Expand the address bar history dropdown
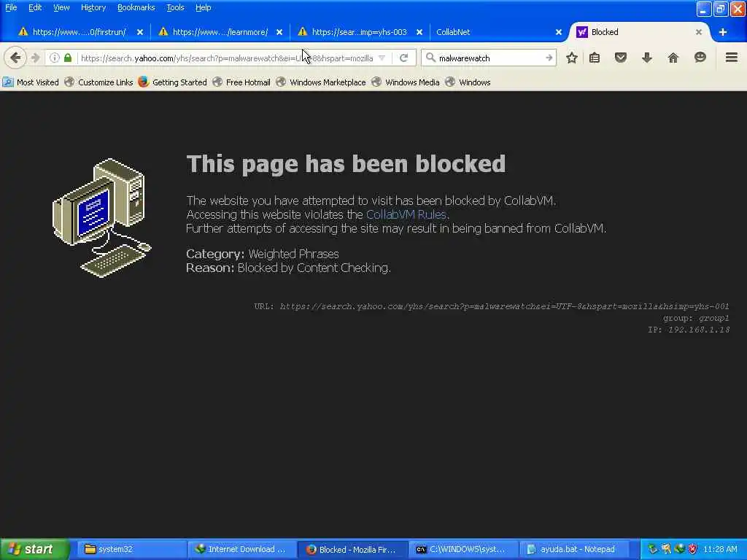The width and height of the screenshot is (747, 560). coord(382,58)
